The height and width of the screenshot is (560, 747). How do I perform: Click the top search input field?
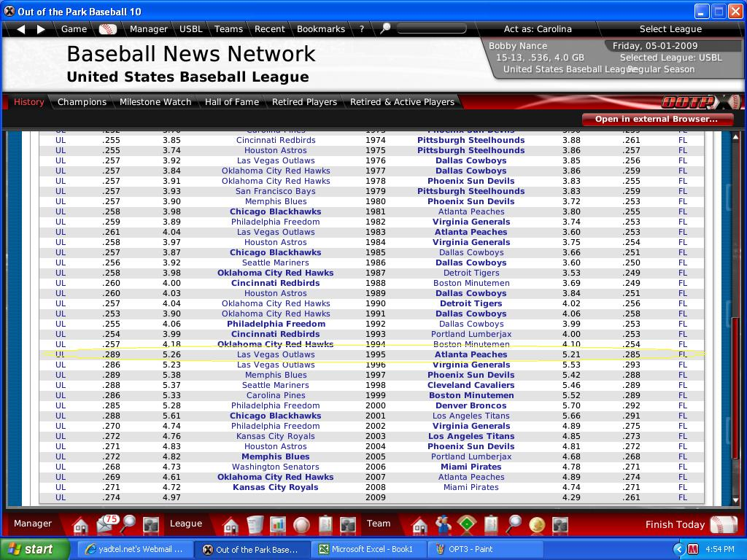[431, 29]
